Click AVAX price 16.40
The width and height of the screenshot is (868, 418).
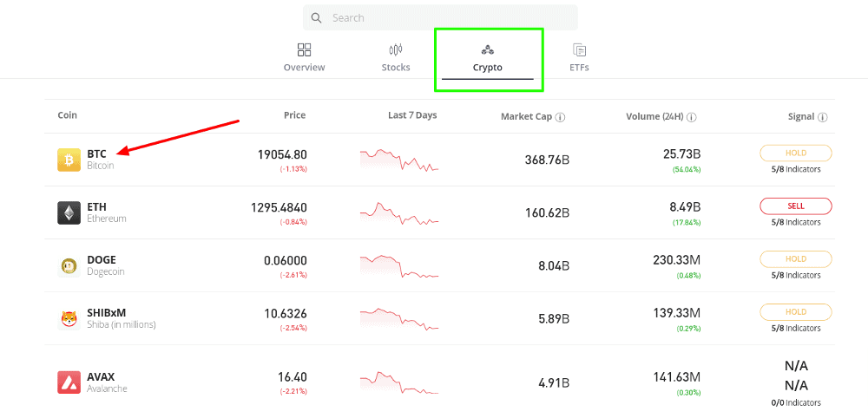(293, 377)
